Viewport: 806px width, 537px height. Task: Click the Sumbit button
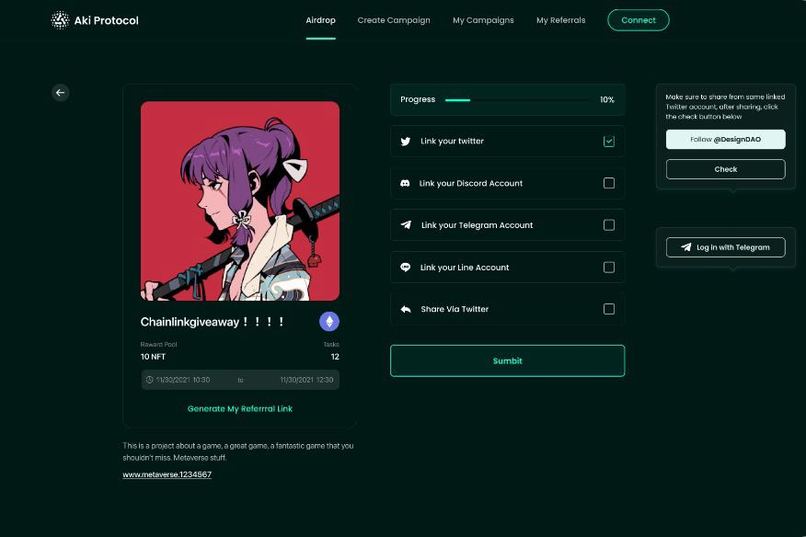pos(507,361)
